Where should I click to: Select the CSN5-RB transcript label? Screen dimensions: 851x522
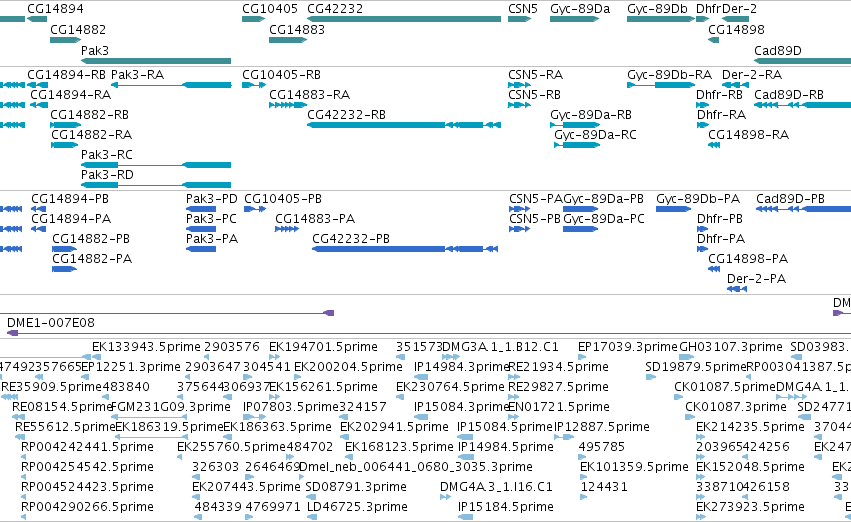535,94
